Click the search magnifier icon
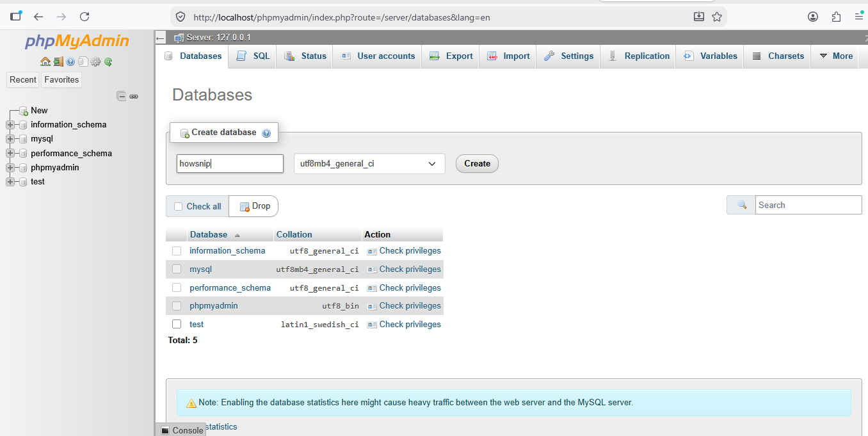 742,205
